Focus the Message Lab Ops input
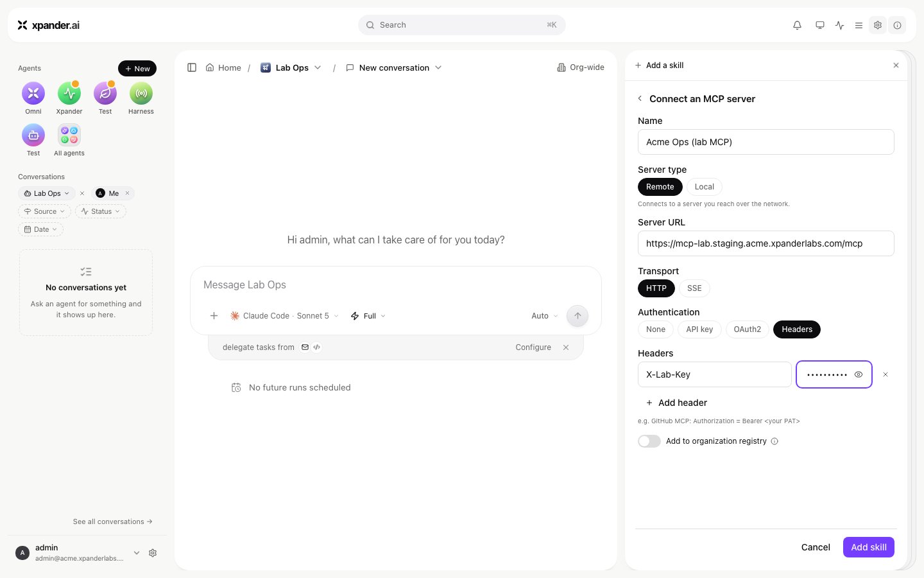The width and height of the screenshot is (924, 578). (396, 285)
